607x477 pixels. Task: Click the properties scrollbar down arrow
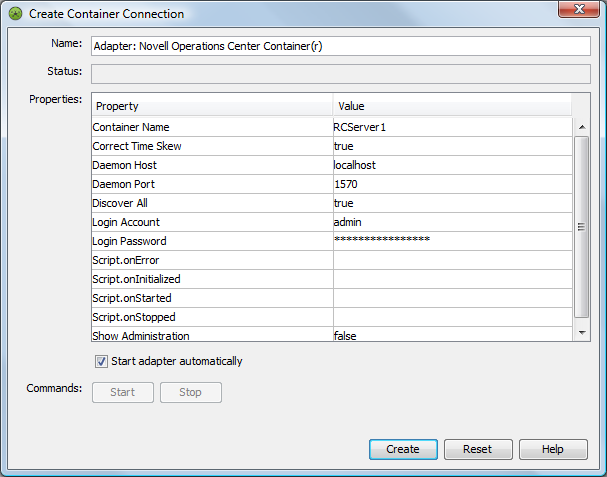click(x=582, y=333)
